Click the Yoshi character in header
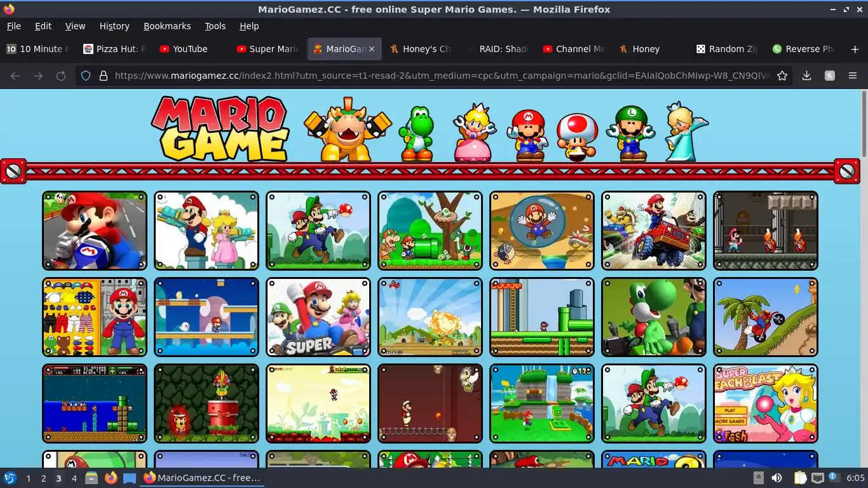The width and height of the screenshot is (868, 488). tap(416, 133)
